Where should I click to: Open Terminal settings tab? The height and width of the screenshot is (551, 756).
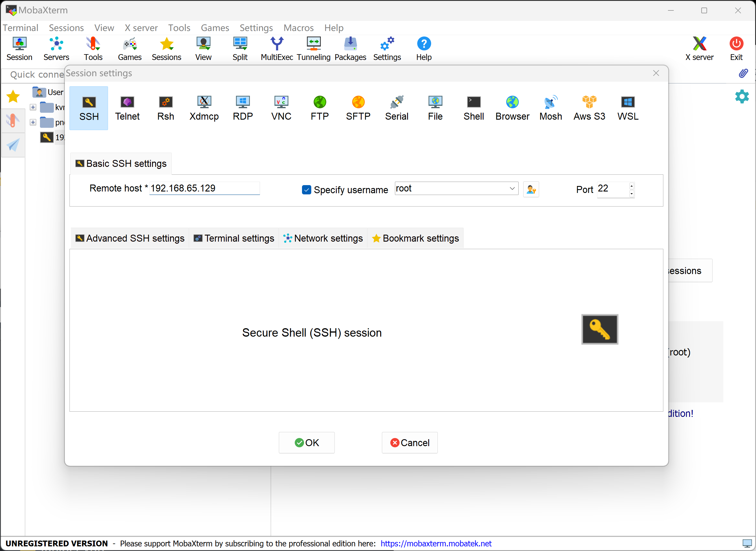234,238
